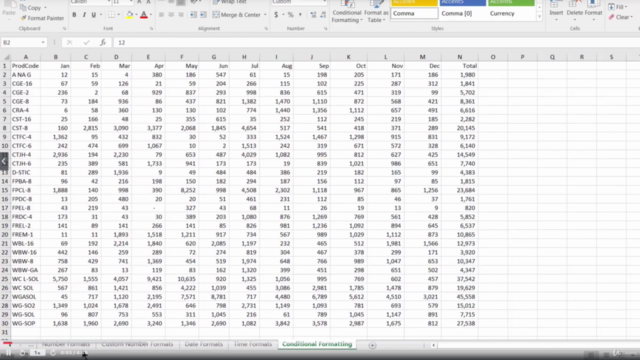Viewport: 640px width, 360px height.
Task: Select total value 45,558
Action: point(460,297)
